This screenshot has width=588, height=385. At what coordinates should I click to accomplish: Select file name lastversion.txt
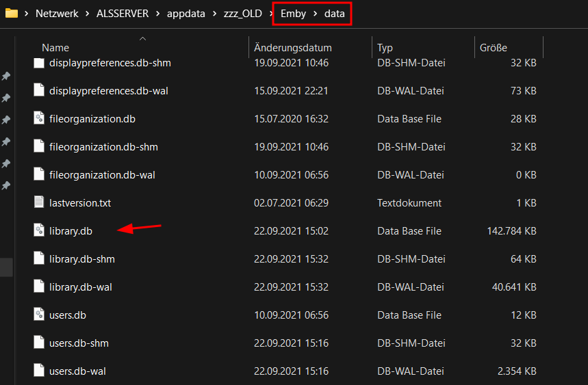click(x=80, y=203)
